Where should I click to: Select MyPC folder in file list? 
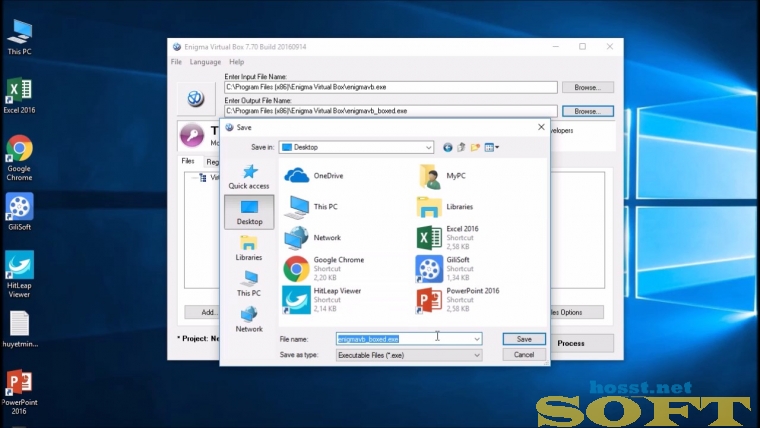click(442, 176)
